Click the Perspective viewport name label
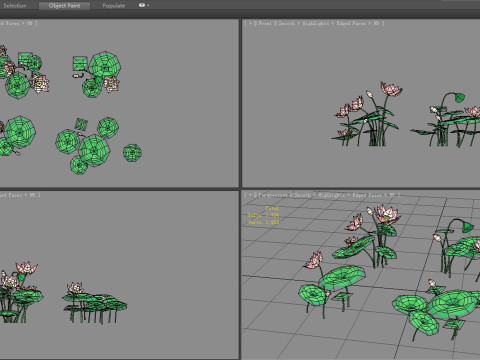 point(273,195)
